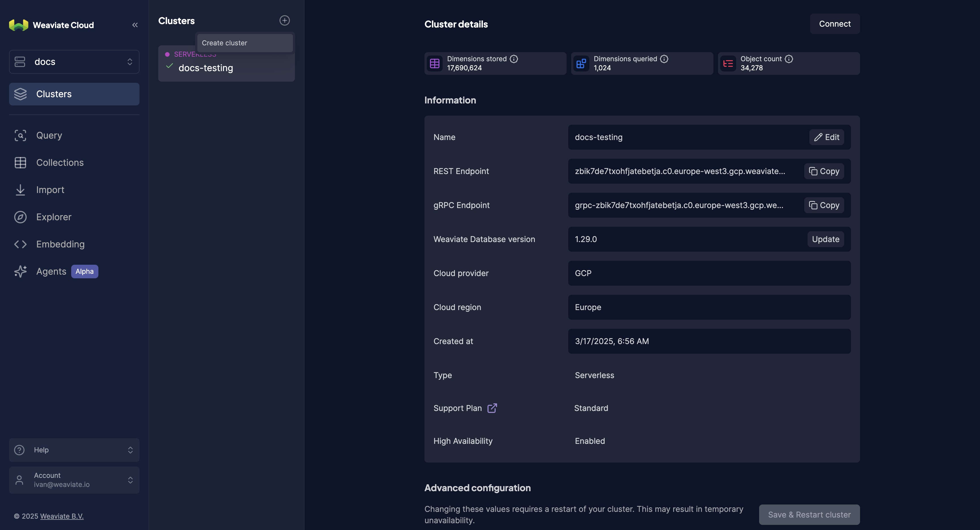The image size is (980, 530).
Task: Show Dimensions queried info tooltip icon
Action: pyautogui.click(x=664, y=59)
